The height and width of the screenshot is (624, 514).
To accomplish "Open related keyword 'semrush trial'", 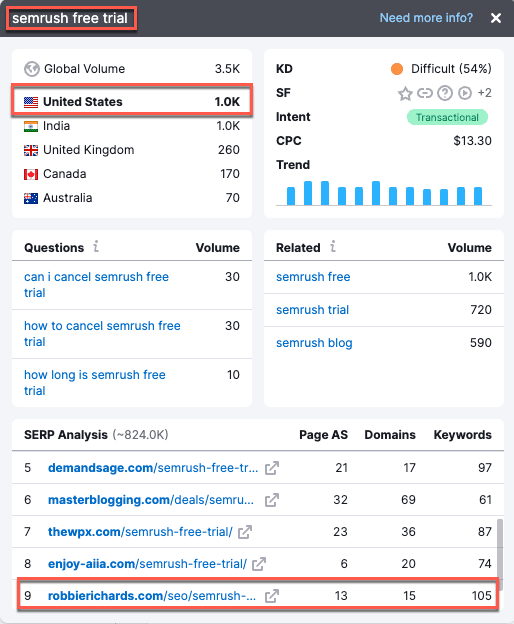I will (x=312, y=310).
